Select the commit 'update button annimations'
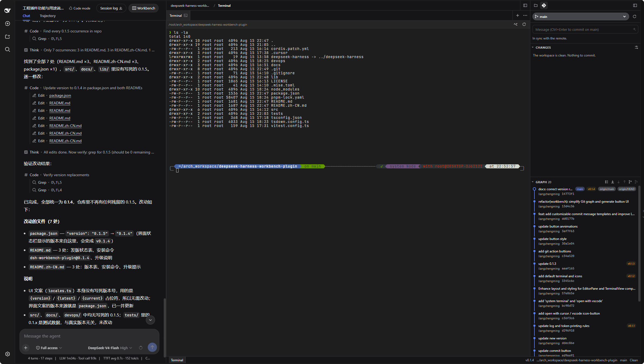The width and height of the screenshot is (644, 364). pyautogui.click(x=584, y=229)
